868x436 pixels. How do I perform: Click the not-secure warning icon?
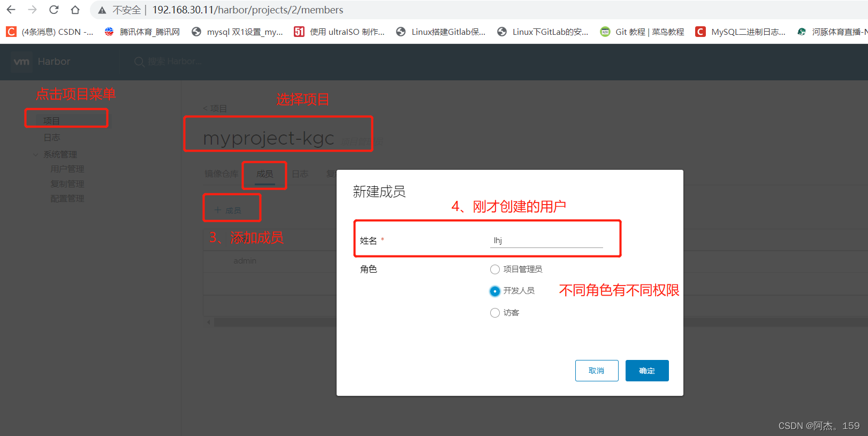point(102,10)
